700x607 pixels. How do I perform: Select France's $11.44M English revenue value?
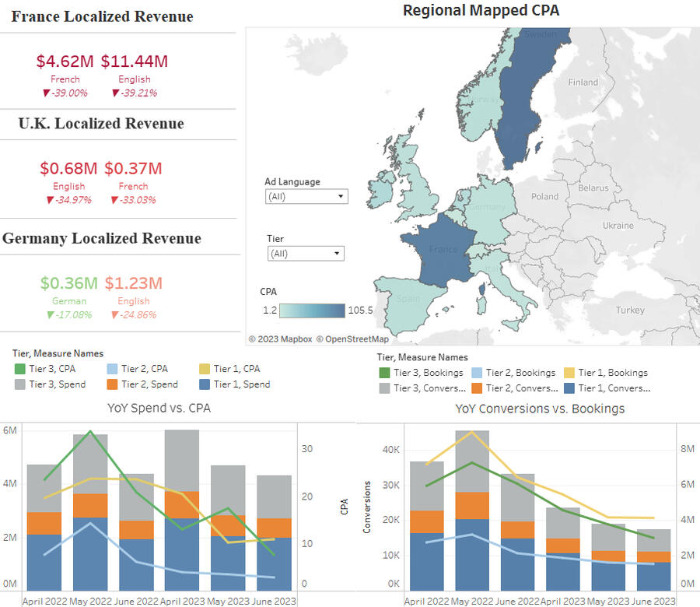point(135,61)
